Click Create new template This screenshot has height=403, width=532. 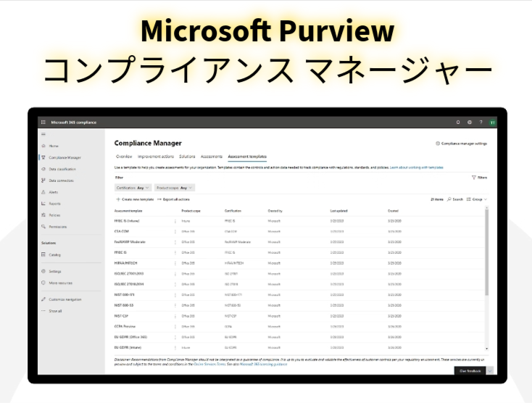[135, 199]
